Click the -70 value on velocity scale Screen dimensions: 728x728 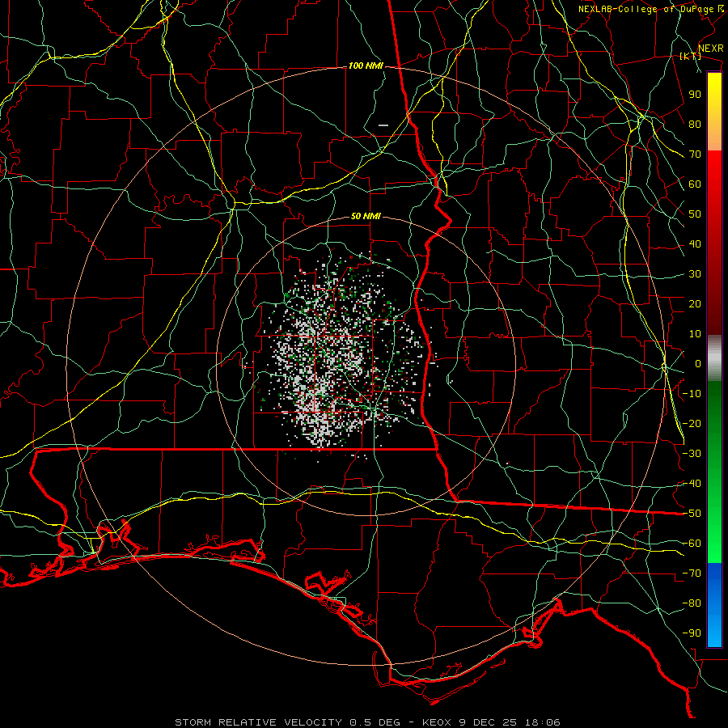point(692,574)
